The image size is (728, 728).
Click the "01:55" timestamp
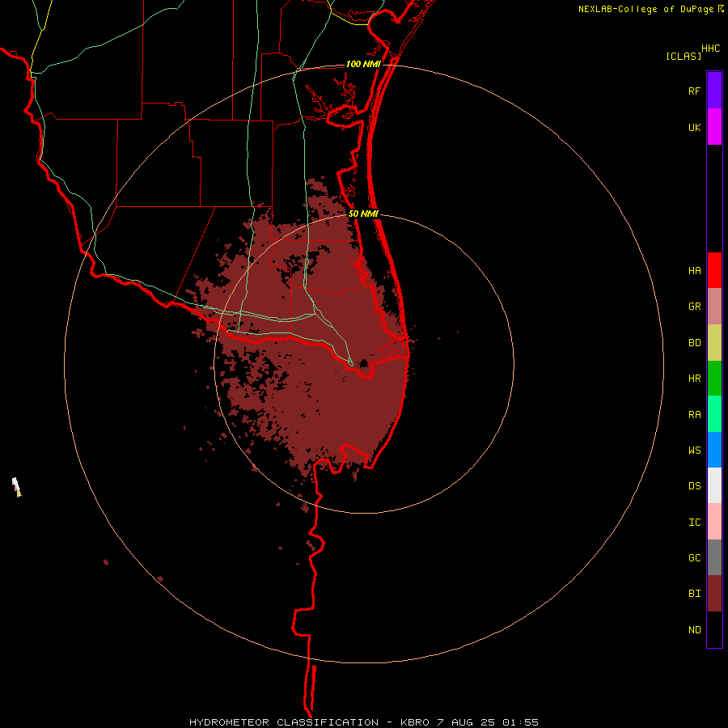[520, 722]
